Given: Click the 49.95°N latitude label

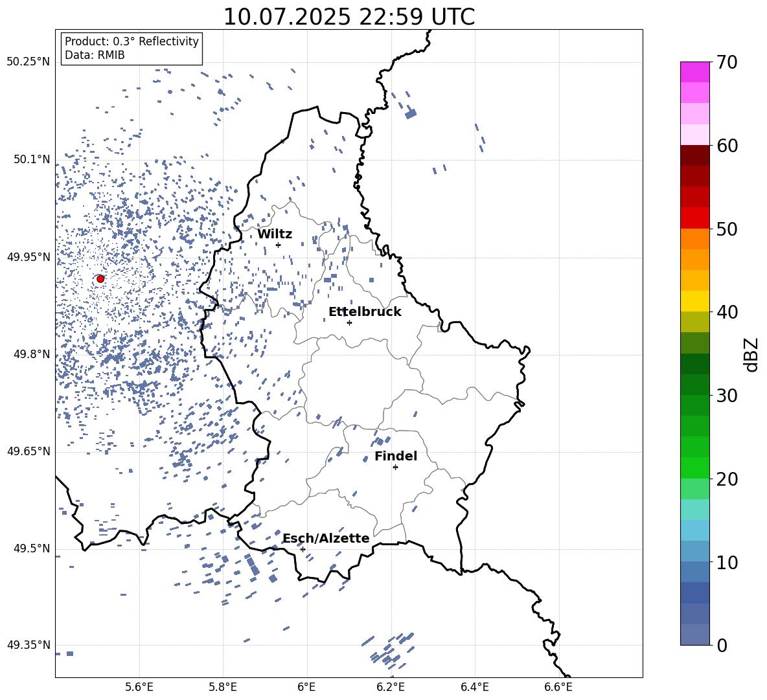Looking at the screenshot, I should coord(29,257).
